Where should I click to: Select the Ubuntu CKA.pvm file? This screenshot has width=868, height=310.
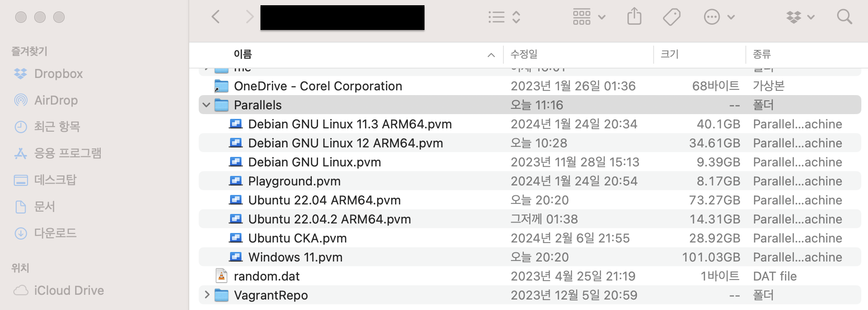pyautogui.click(x=297, y=238)
